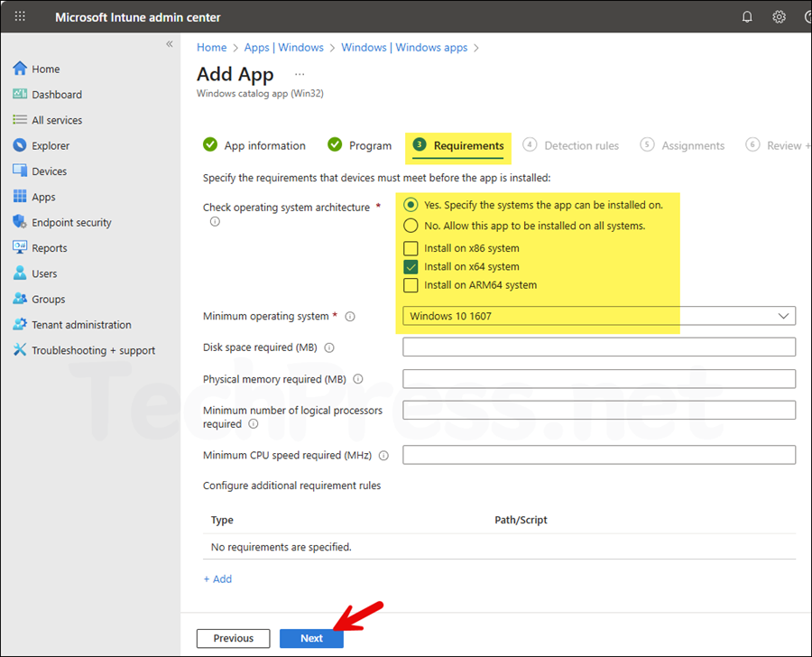Click the Groups icon in sidebar
Image resolution: width=812 pixels, height=657 pixels.
coord(20,299)
